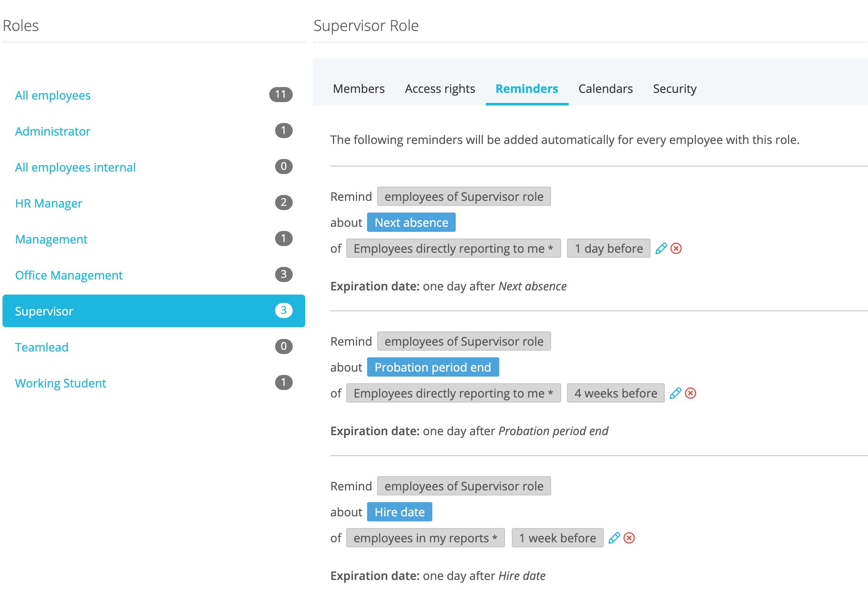Open the Security tab
The width and height of the screenshot is (868, 590).
674,89
